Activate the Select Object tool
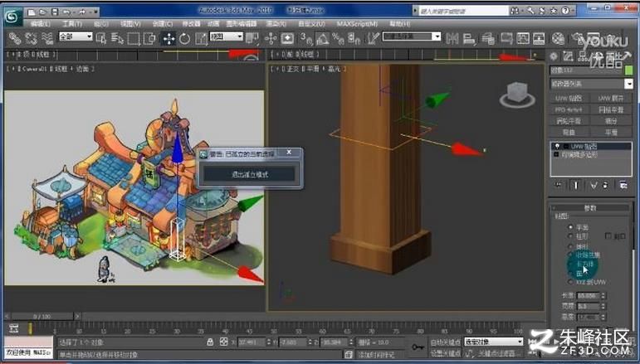 click(100, 38)
